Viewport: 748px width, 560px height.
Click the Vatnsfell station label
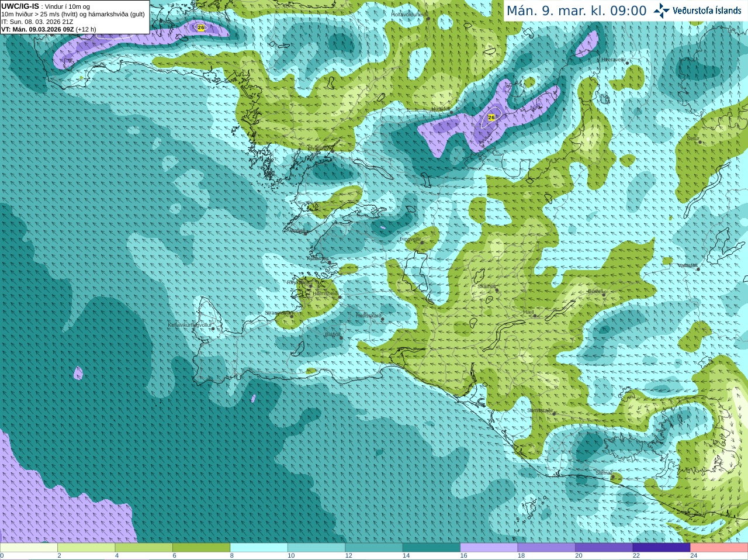(688, 265)
